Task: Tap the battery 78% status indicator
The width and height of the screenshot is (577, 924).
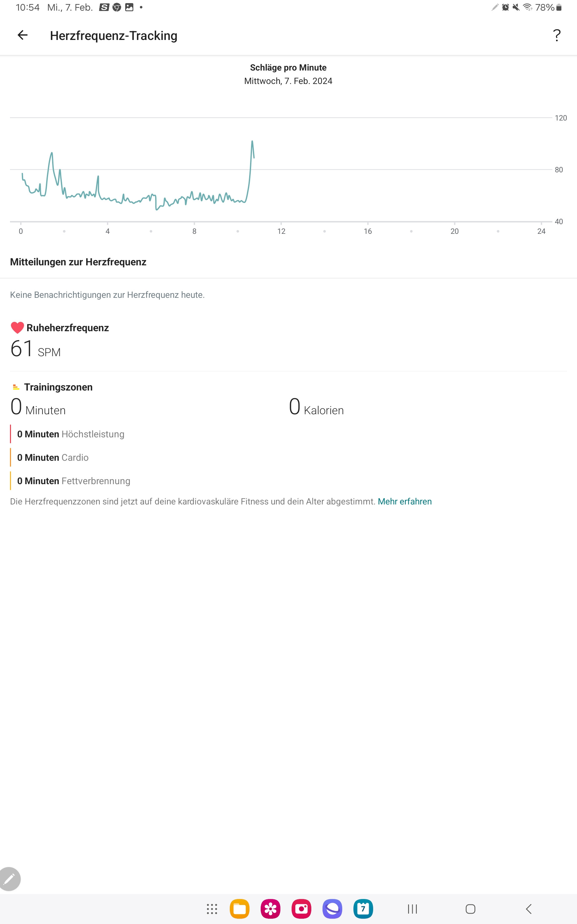Action: tap(548, 7)
